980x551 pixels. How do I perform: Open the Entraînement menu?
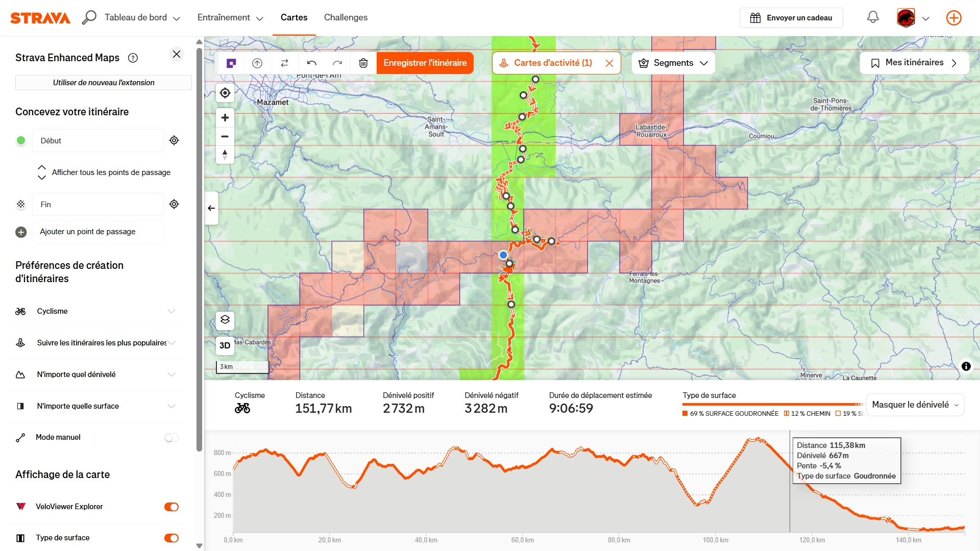230,17
